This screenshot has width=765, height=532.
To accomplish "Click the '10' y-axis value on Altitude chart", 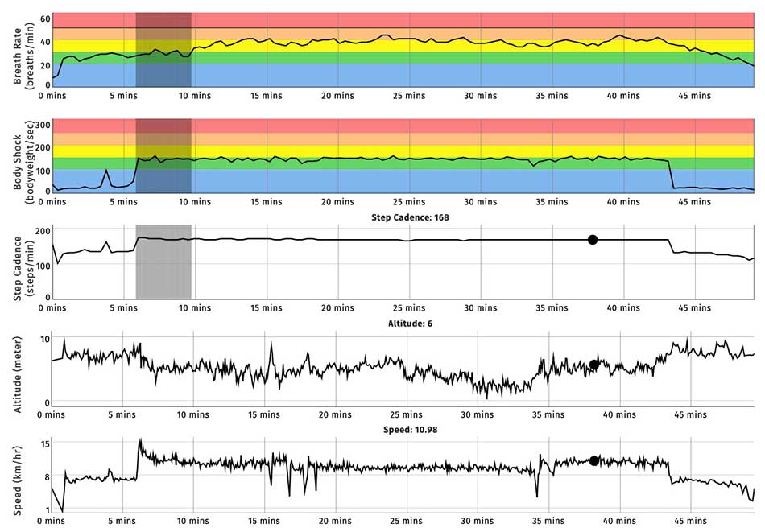I will click(45, 339).
